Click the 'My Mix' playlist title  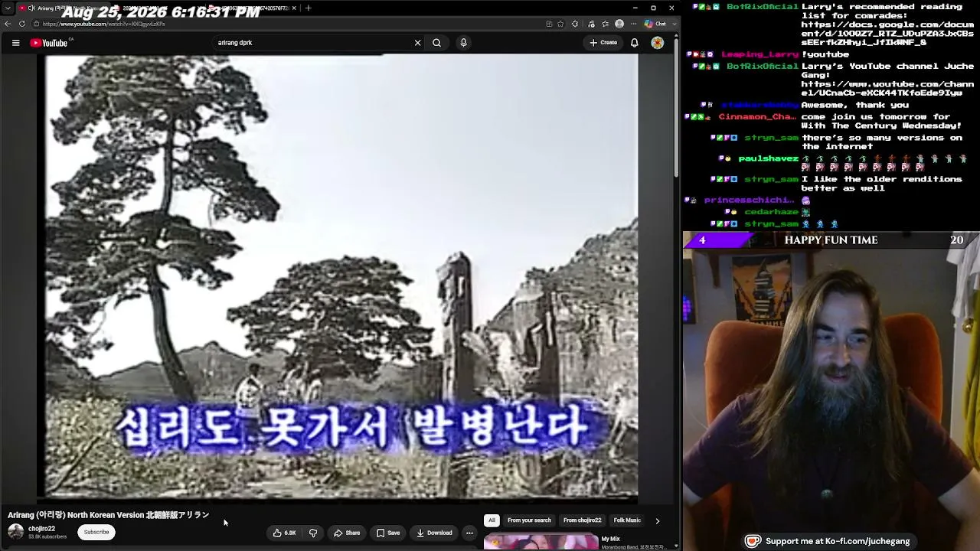point(610,539)
